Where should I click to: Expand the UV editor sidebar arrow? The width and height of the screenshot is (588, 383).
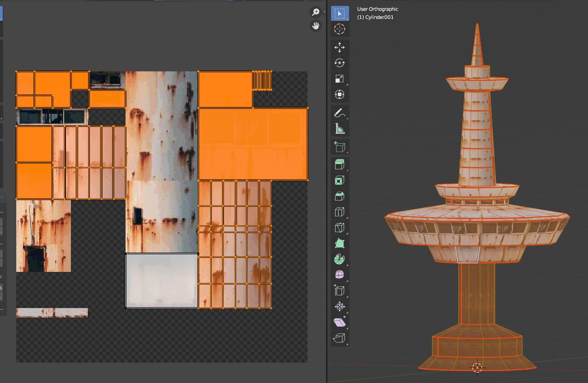pos(325,12)
